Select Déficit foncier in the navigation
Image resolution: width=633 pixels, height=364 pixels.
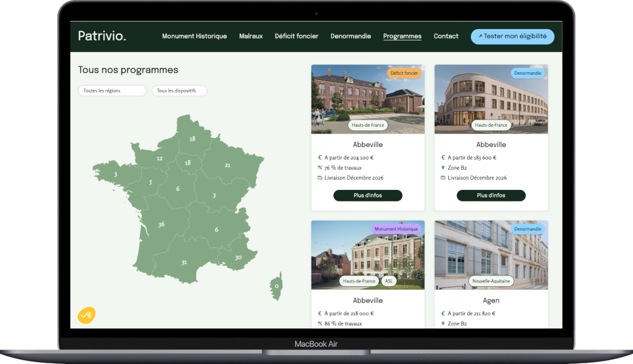(296, 36)
